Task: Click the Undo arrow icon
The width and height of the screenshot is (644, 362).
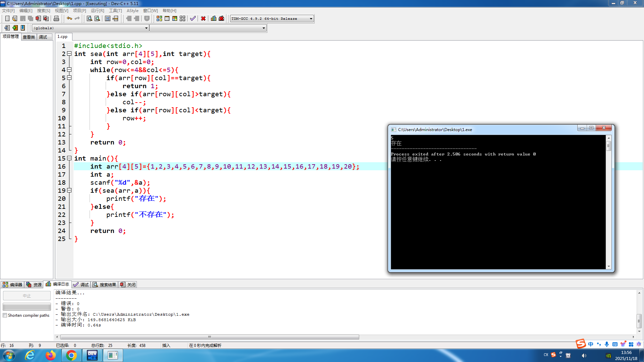Action: [x=69, y=18]
